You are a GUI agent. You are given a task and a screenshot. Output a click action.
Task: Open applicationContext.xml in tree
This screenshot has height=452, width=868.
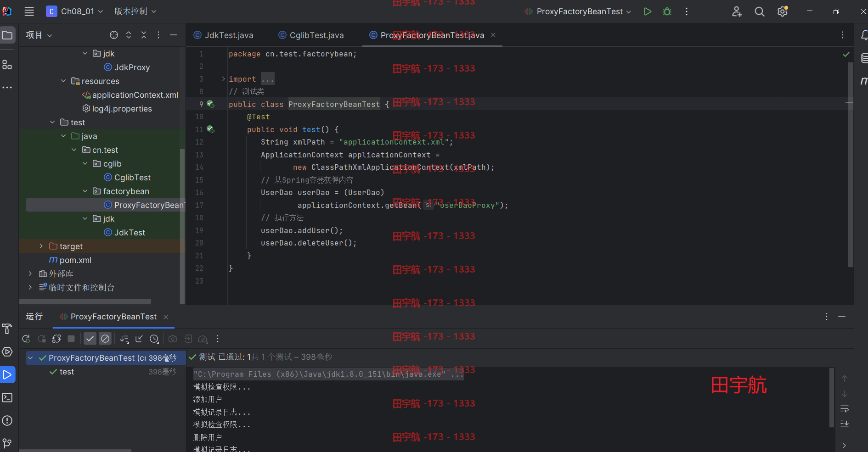(x=130, y=95)
